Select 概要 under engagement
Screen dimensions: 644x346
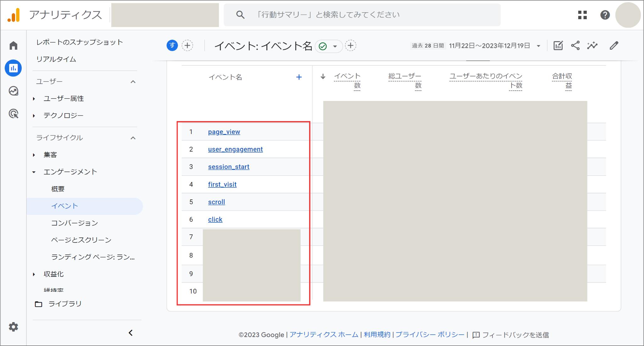58,189
